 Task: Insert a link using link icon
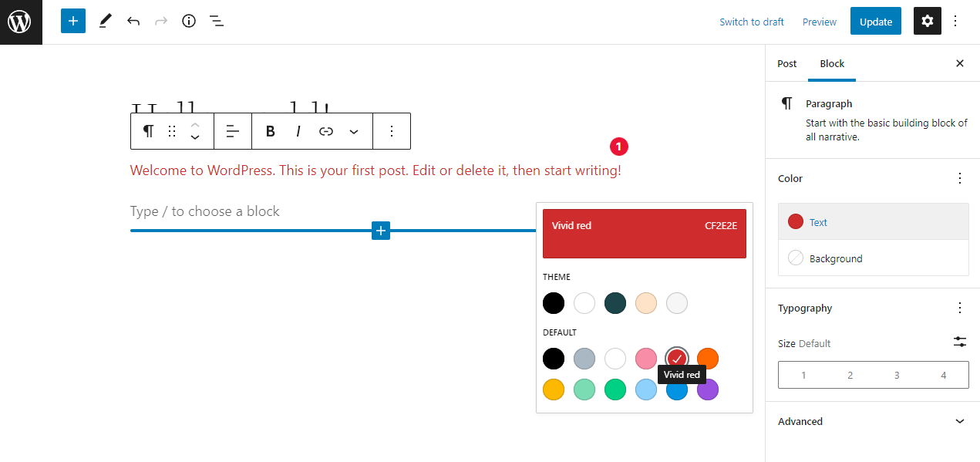pos(326,131)
